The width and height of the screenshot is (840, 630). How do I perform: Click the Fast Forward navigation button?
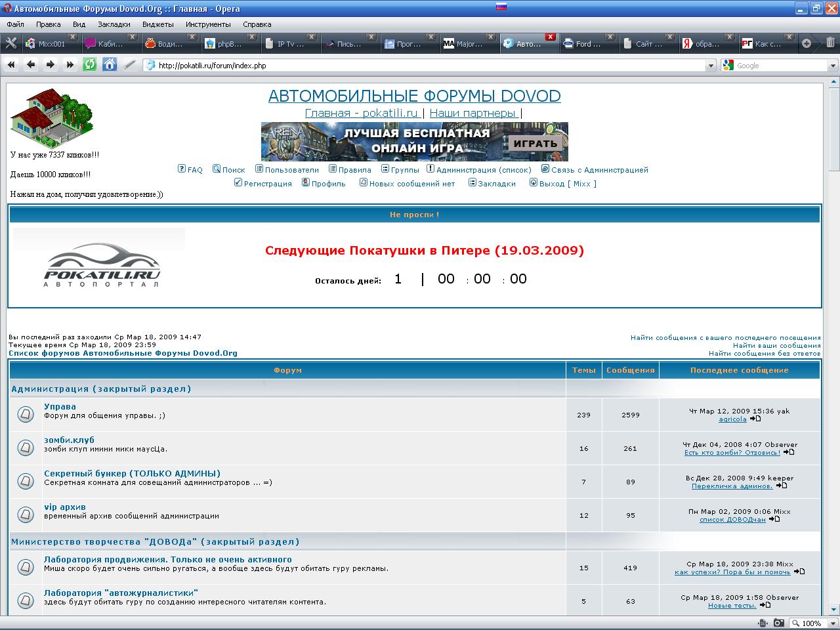pos(70,64)
